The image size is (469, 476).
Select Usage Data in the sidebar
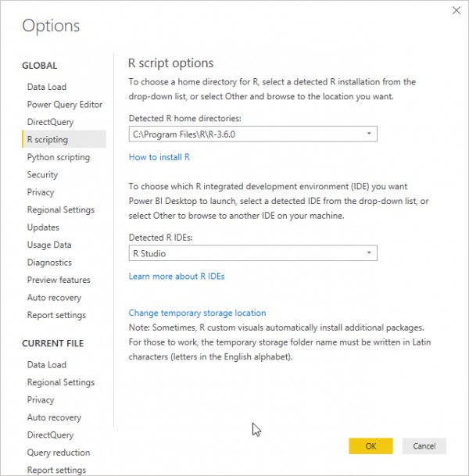49,245
